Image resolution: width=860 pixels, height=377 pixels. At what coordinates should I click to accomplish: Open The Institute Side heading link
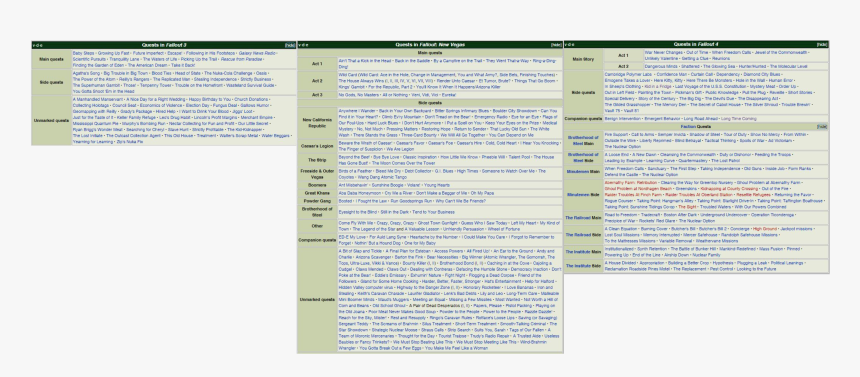(x=584, y=266)
